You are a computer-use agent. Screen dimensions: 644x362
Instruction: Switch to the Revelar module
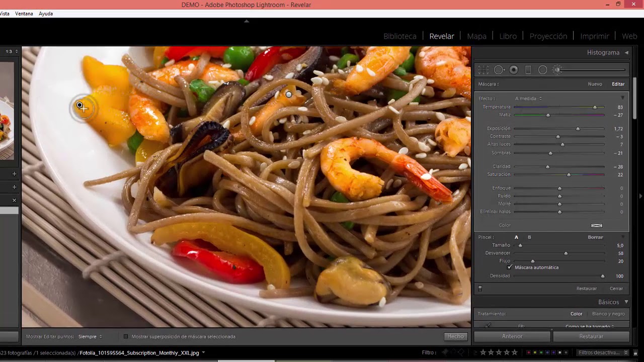(442, 36)
